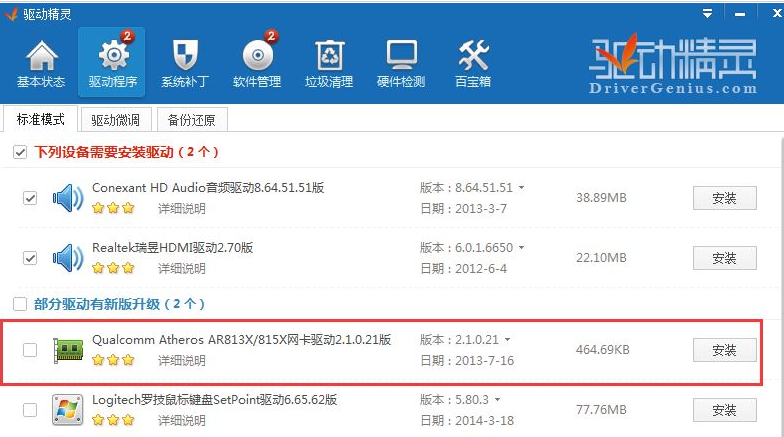This screenshot has height=437, width=784.
Task: Expand version dropdown next to 2.1.0.21
Action: point(508,340)
